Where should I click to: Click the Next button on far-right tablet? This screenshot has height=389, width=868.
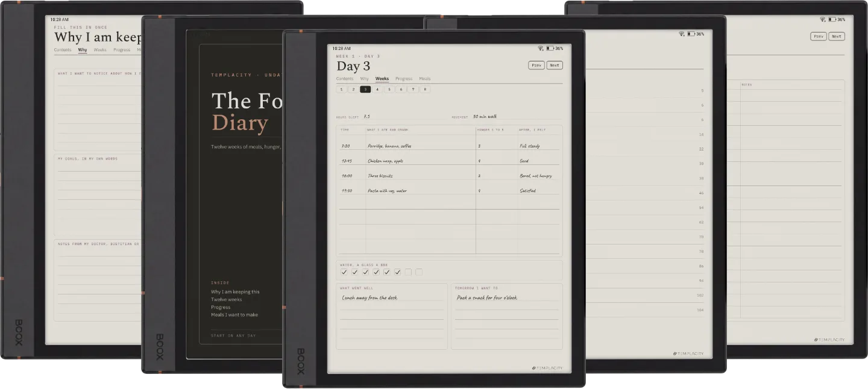(837, 36)
